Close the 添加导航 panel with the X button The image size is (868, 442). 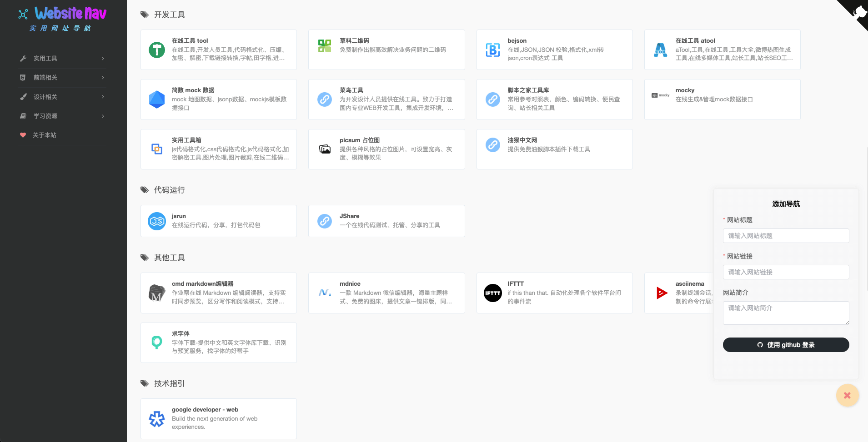tap(847, 395)
